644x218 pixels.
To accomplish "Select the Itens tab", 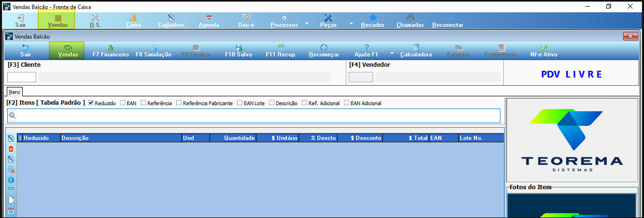I will [x=14, y=91].
